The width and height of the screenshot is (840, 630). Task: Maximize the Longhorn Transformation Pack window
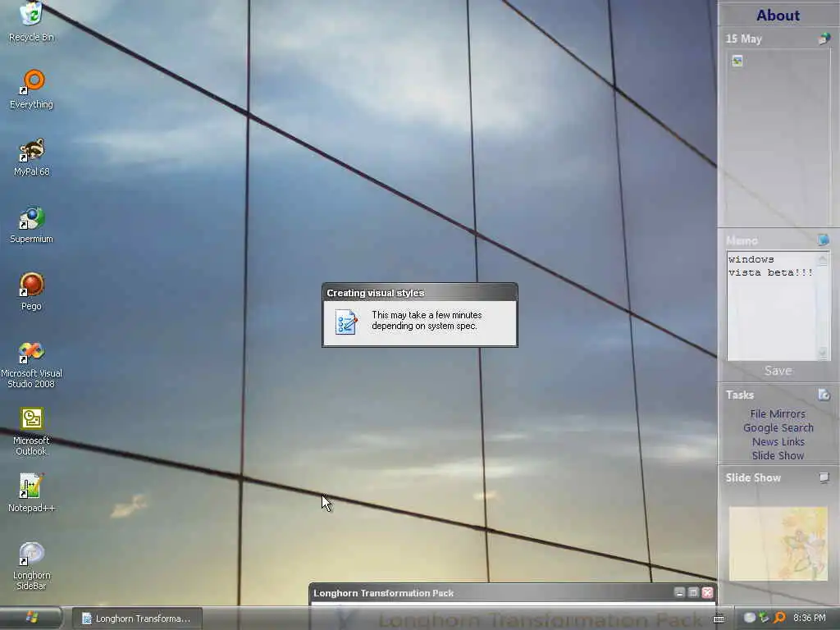tap(693, 592)
